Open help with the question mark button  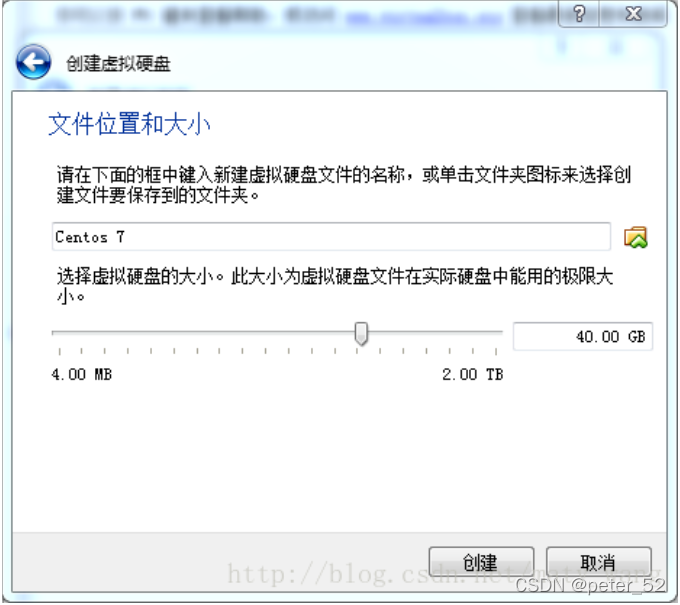click(579, 13)
